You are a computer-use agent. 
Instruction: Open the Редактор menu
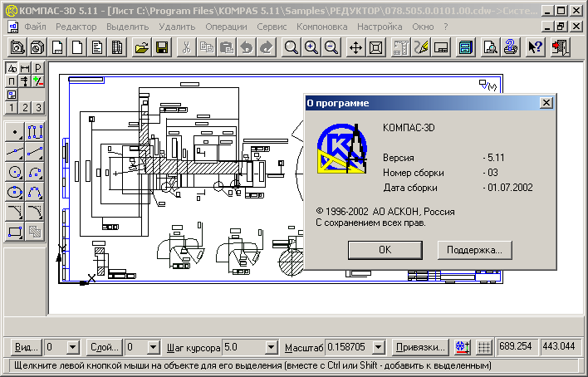click(76, 27)
